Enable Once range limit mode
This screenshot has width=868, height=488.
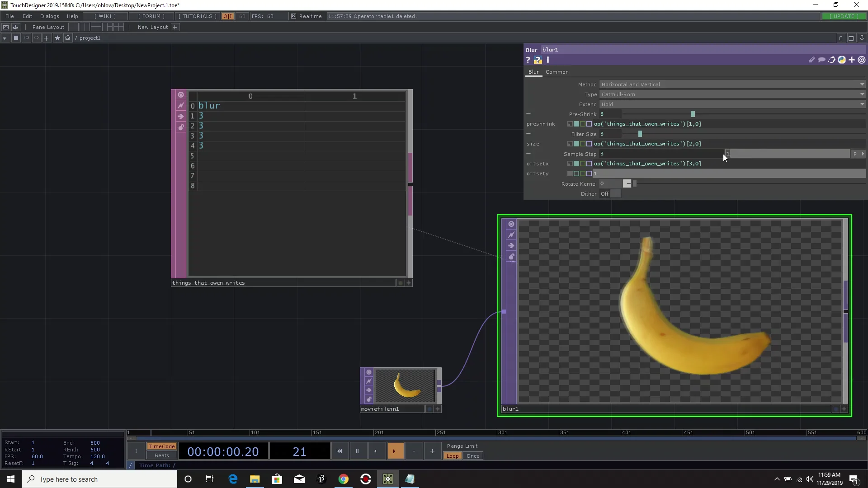(x=473, y=456)
